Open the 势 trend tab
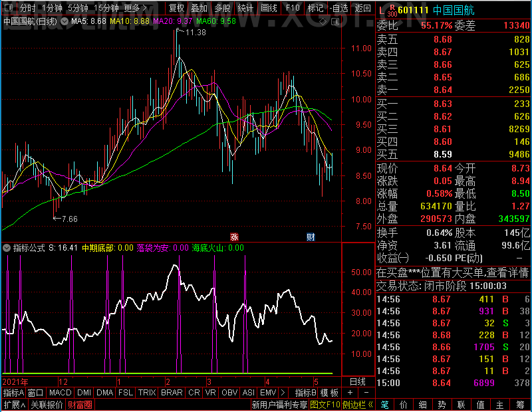532x412 pixels. click(x=442, y=405)
